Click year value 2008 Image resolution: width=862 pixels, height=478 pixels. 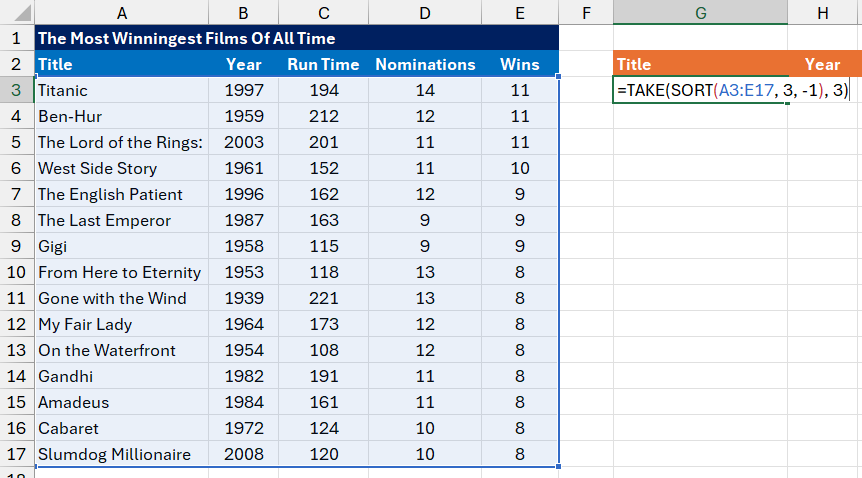244,454
